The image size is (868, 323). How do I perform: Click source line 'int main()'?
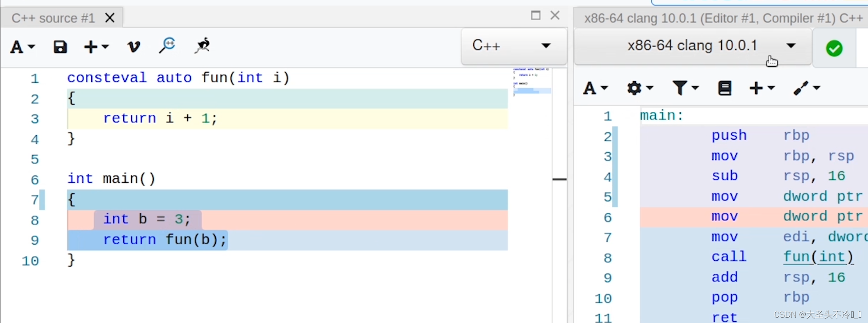click(x=111, y=179)
